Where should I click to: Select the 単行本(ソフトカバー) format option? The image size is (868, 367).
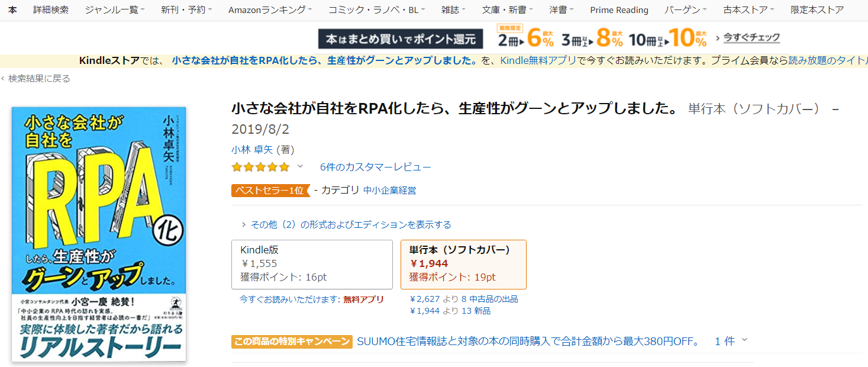[463, 264]
